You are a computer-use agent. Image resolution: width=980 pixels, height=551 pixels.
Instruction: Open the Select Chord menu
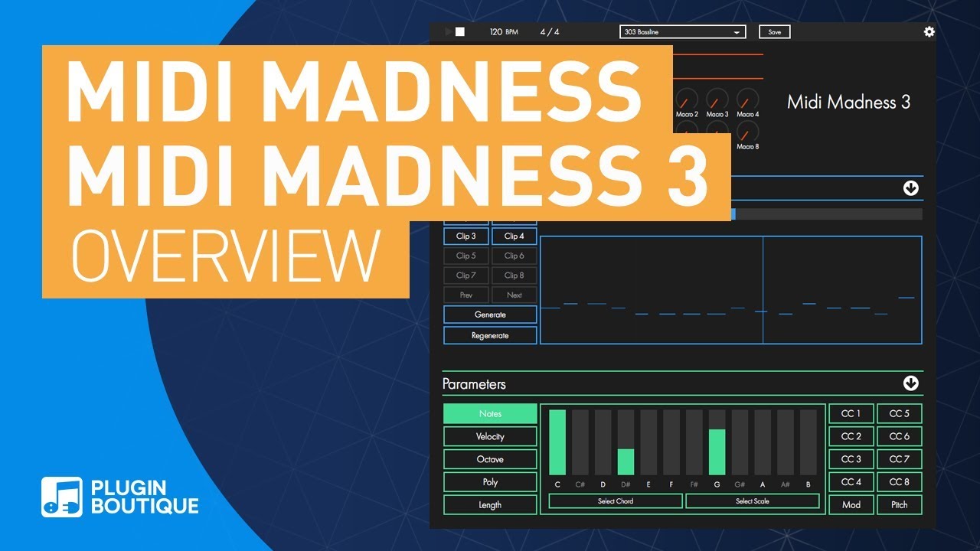click(x=616, y=501)
